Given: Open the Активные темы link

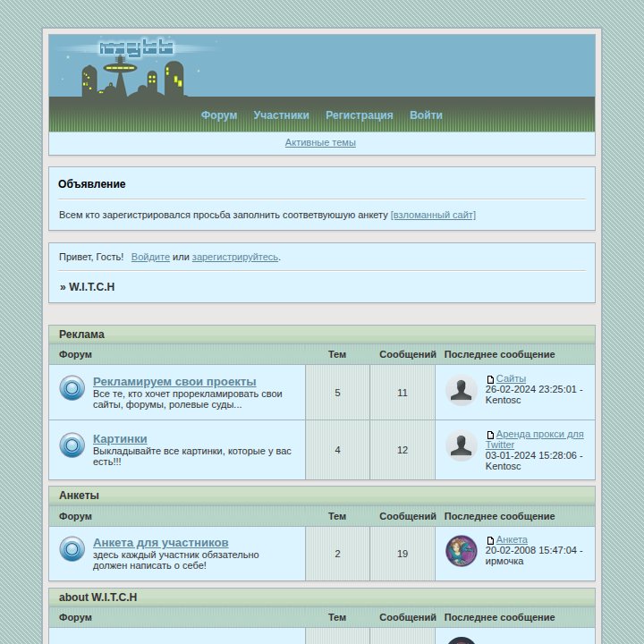Looking at the screenshot, I should (320, 142).
